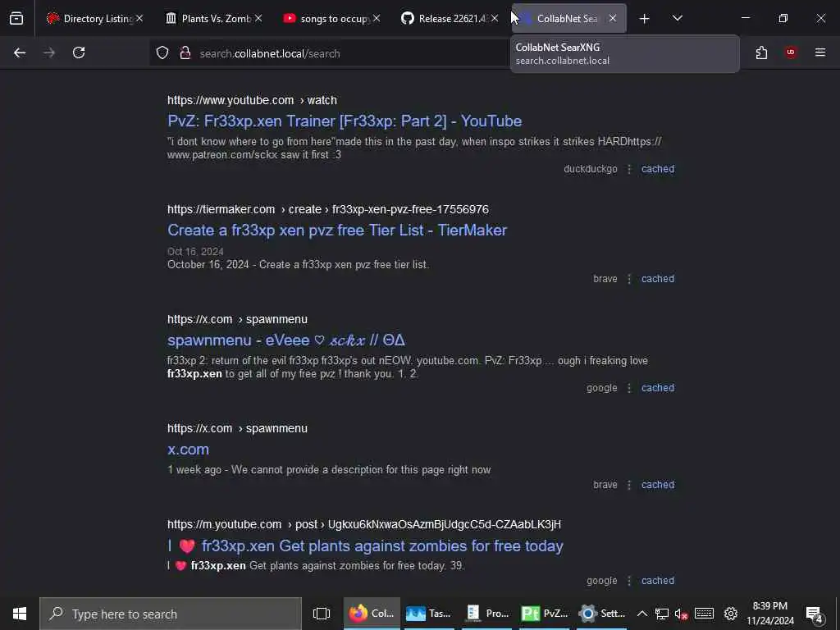Open options dots on spawnmenu eVeee result

click(629, 388)
